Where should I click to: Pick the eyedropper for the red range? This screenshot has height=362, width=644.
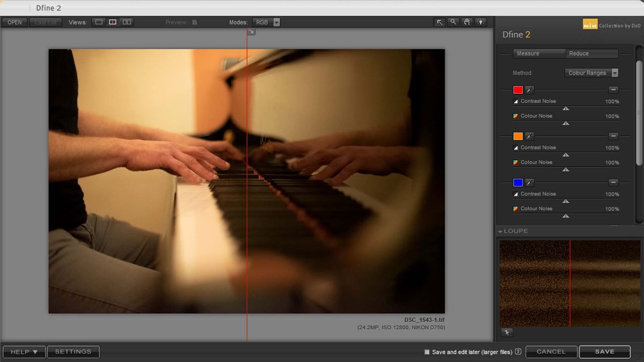[529, 90]
